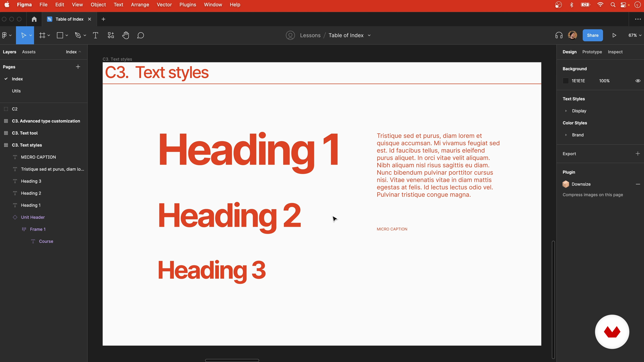Click the user avatar in toolbar
This screenshot has width=644, height=362.
[573, 35]
